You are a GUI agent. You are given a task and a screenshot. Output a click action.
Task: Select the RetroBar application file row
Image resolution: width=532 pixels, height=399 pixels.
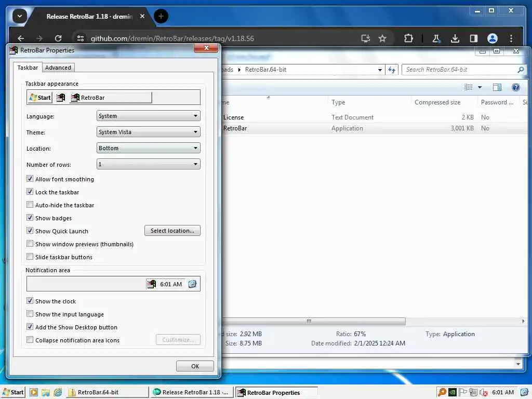(x=375, y=128)
